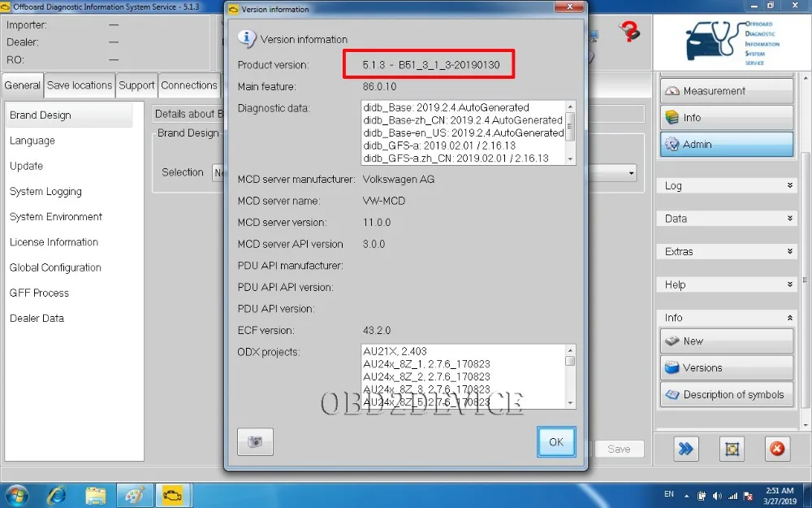
Task: Click the red exit icon
Action: pyautogui.click(x=777, y=449)
